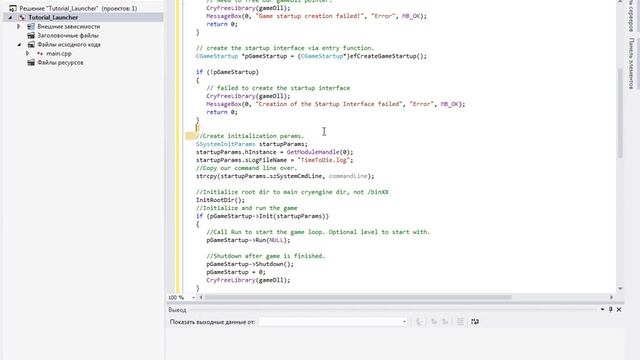
Task: Click the Файлы ресурсов folder icon
Action: [x=31, y=62]
